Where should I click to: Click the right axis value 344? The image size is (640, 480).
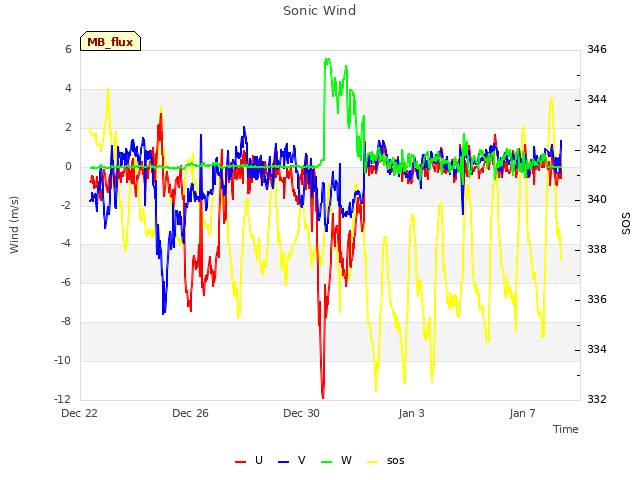(597, 99)
